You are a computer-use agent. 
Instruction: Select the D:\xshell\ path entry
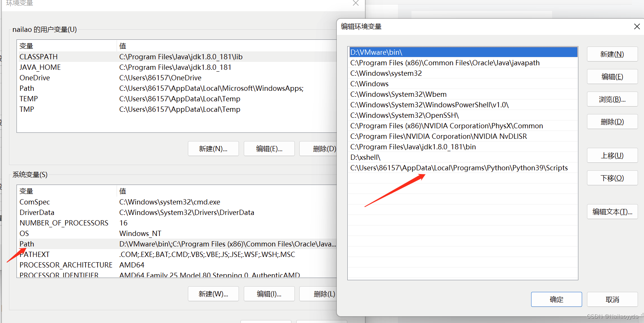[x=463, y=157]
